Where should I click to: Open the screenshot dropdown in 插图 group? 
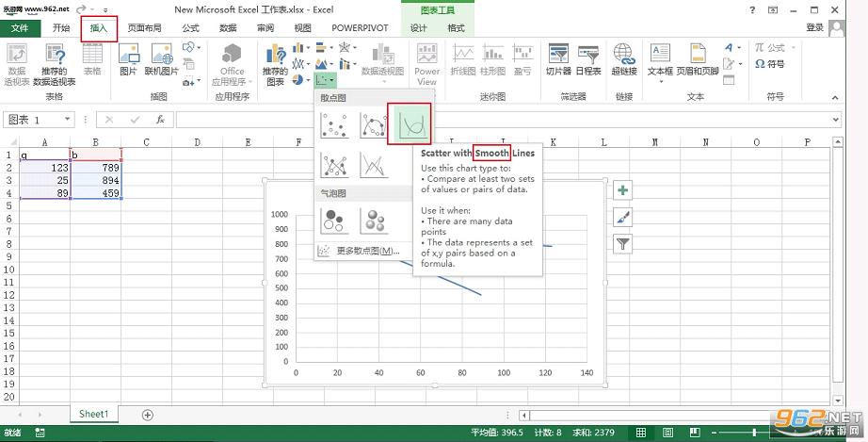pos(191,81)
